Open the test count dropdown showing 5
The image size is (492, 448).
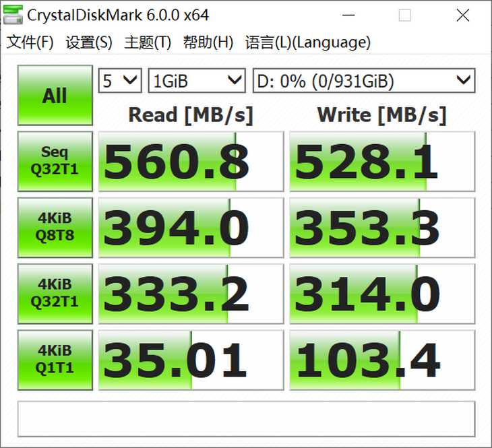pos(120,81)
